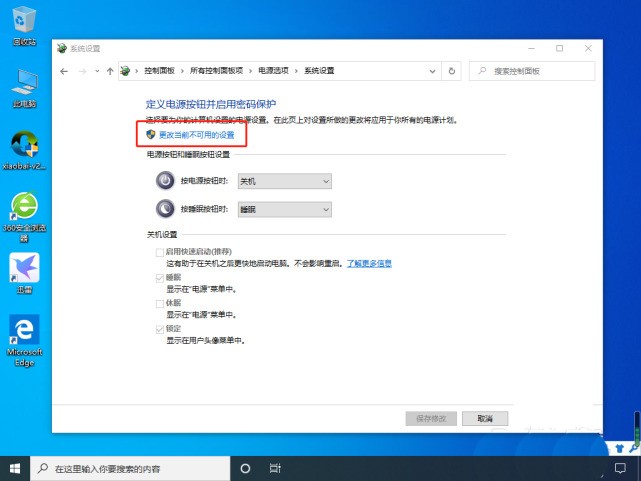Go to 所有控制面板项 breadcrumb
Viewport: 641px width, 481px height.
coord(216,71)
